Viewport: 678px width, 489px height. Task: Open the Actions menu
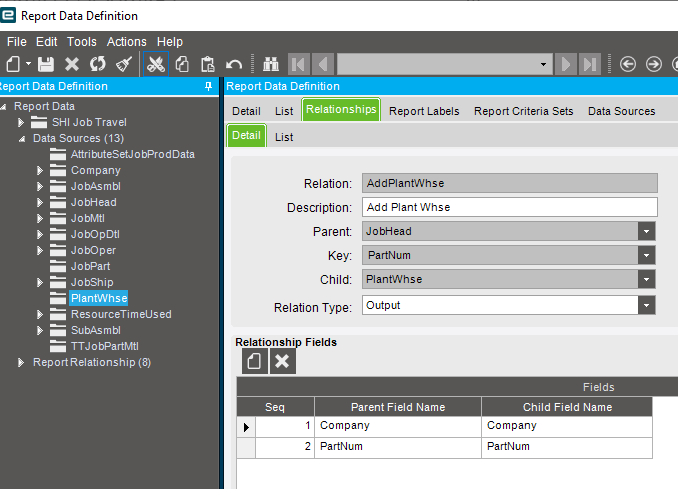(x=126, y=42)
